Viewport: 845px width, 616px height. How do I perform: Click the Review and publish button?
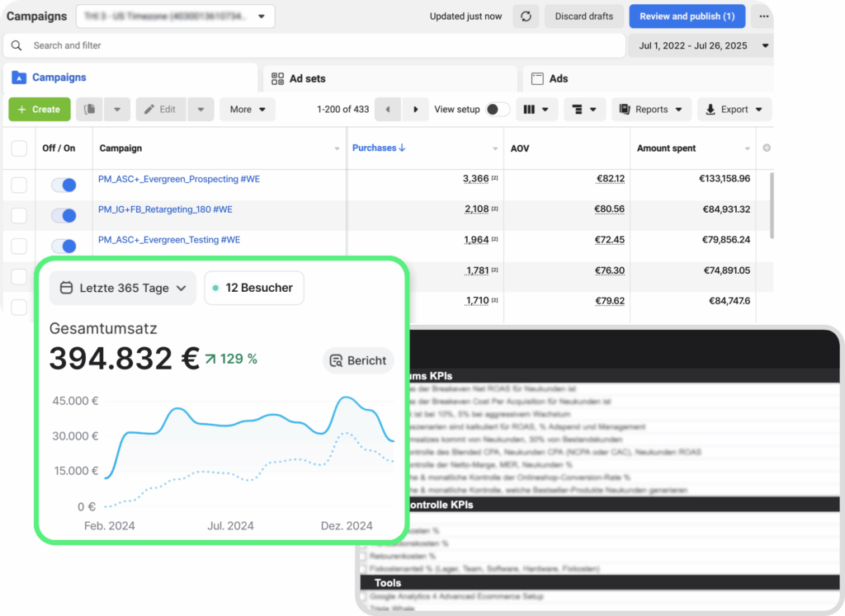(x=687, y=16)
